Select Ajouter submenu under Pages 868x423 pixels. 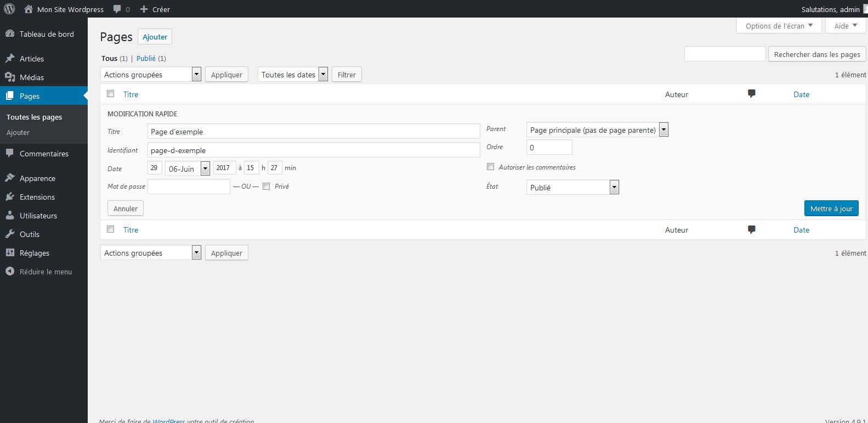pyautogui.click(x=18, y=132)
